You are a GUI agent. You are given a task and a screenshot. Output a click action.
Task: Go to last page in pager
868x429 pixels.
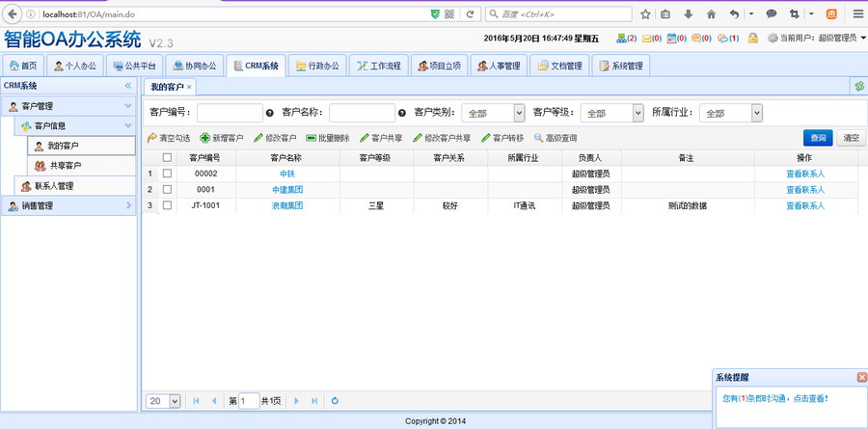click(314, 401)
